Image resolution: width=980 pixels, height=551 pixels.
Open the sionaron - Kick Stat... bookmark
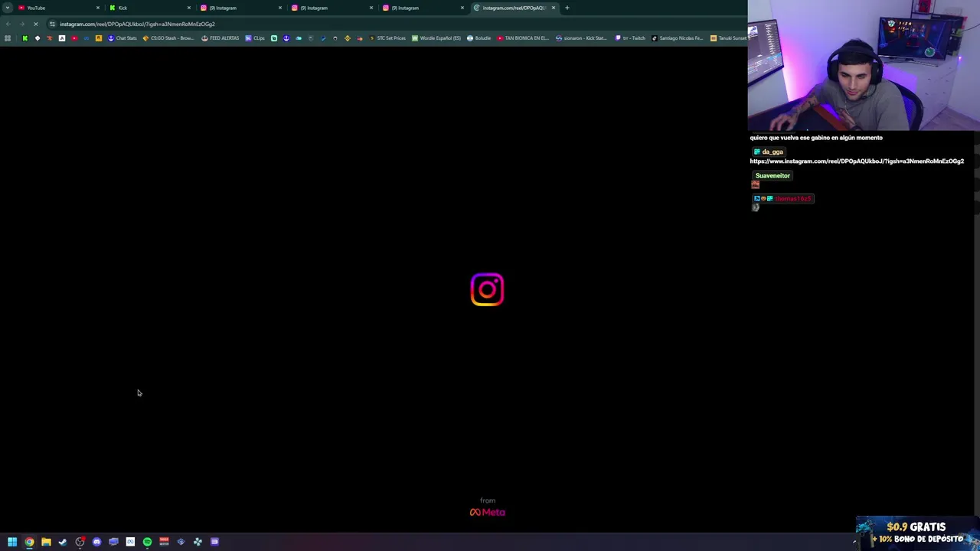click(x=581, y=38)
